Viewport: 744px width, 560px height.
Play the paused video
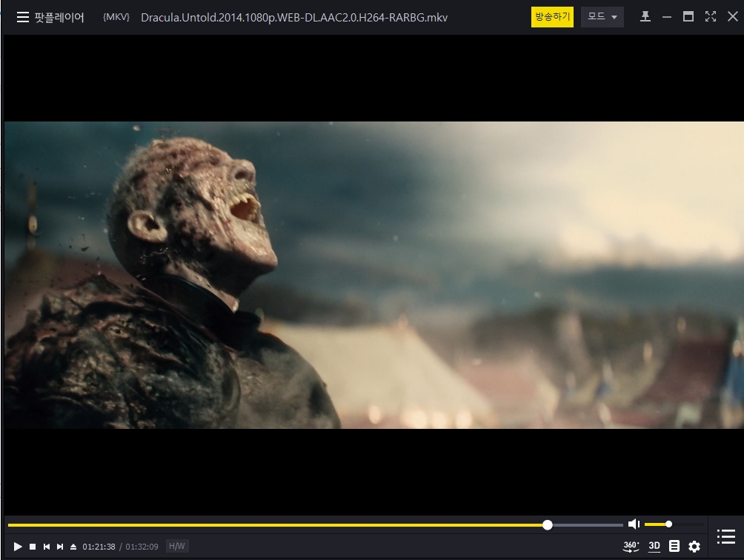(18, 547)
